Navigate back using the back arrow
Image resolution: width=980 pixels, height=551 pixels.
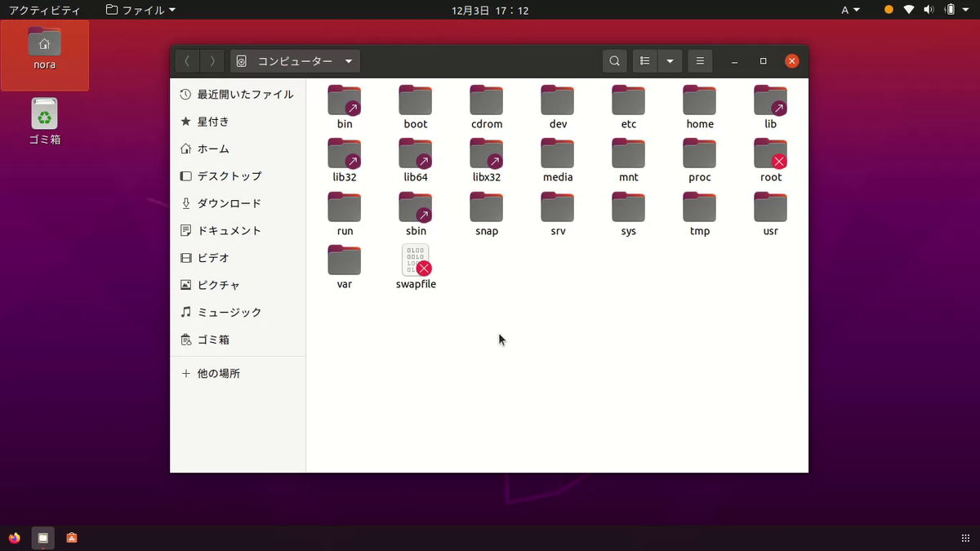187,60
